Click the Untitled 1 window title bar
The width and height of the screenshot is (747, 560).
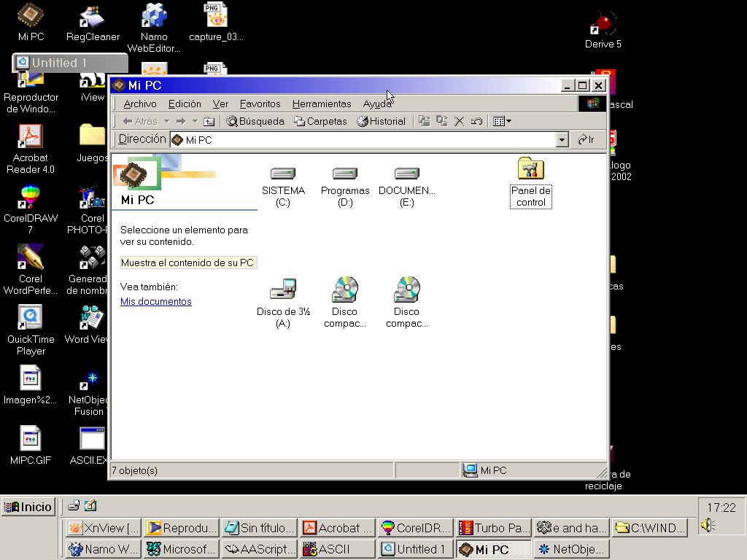[70, 63]
